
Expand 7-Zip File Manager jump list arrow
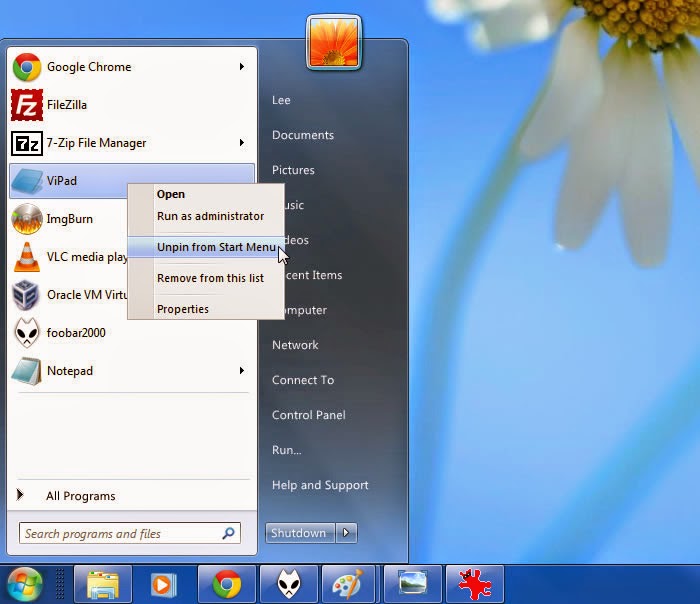(x=242, y=143)
